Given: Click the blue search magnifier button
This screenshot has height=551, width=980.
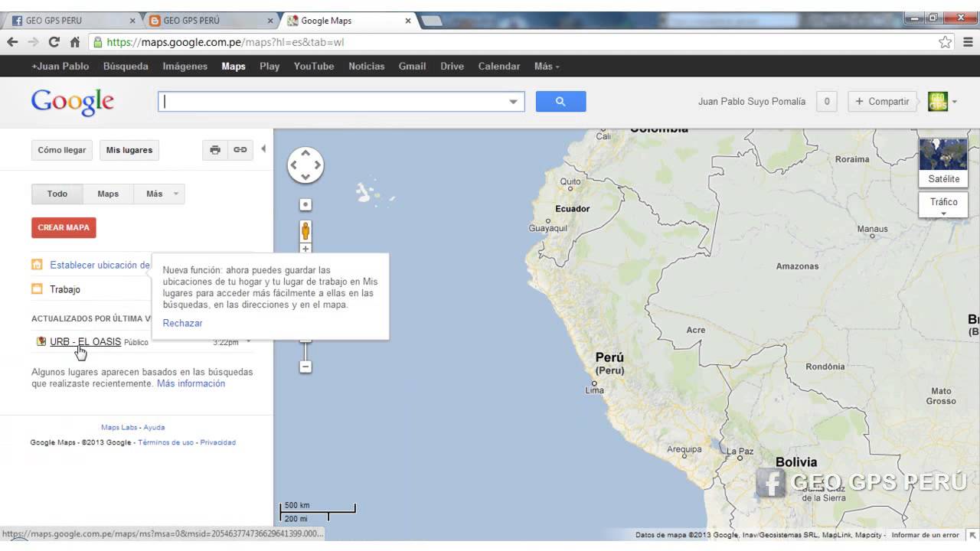Looking at the screenshot, I should pos(560,101).
